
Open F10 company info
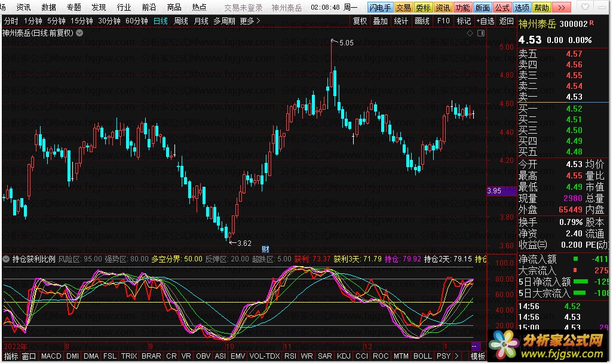(443, 21)
